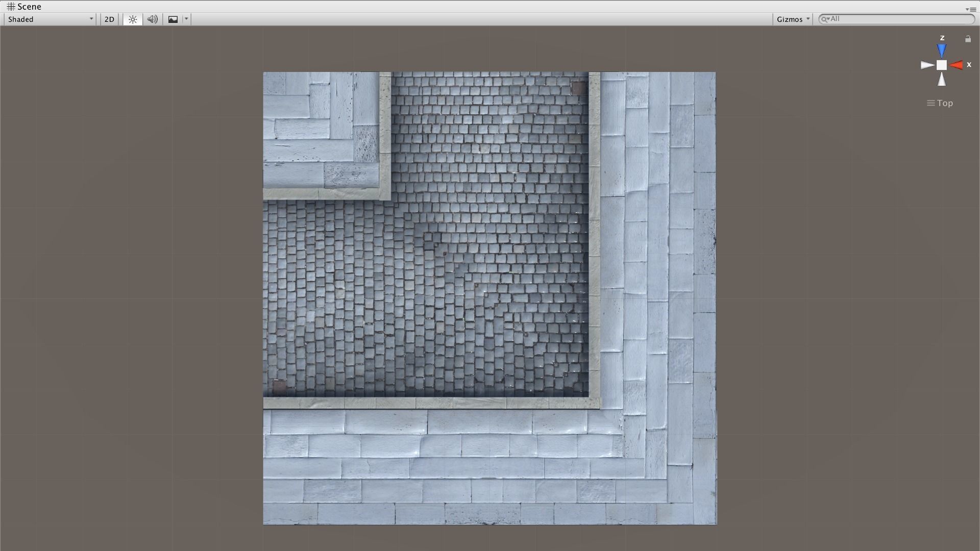Click the blue Z axis cone

942,50
